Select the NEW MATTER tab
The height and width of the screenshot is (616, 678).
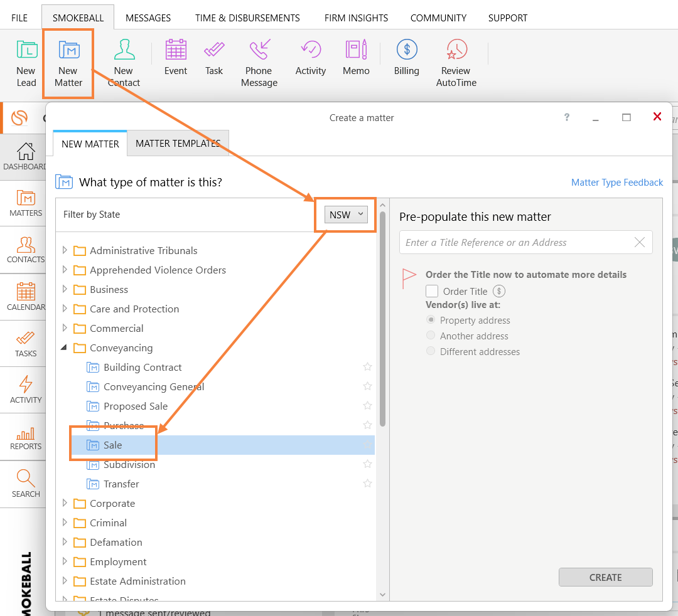point(90,144)
